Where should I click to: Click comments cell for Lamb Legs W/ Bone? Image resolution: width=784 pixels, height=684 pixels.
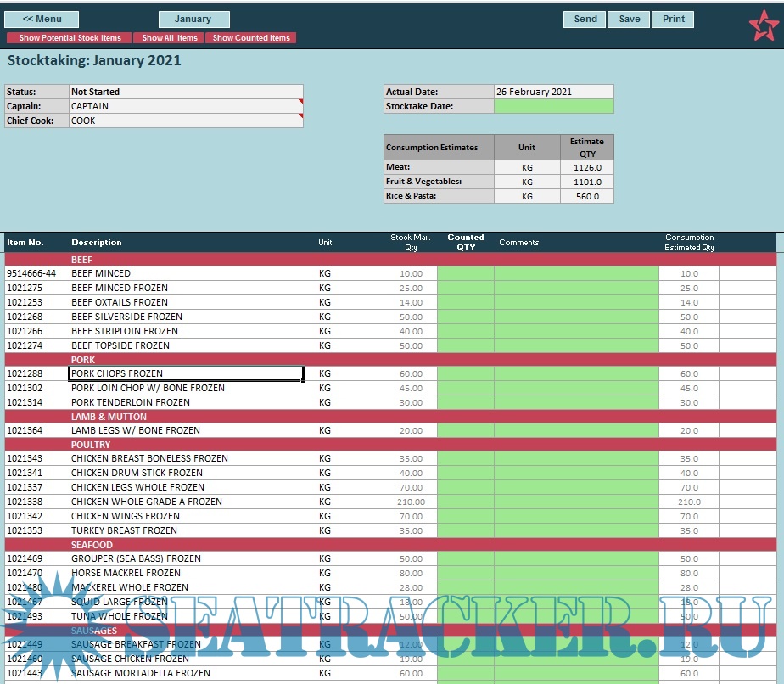(x=575, y=430)
